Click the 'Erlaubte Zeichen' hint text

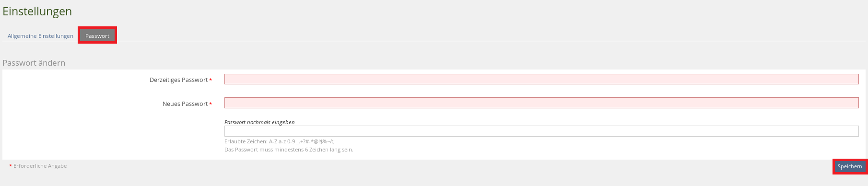point(280,141)
